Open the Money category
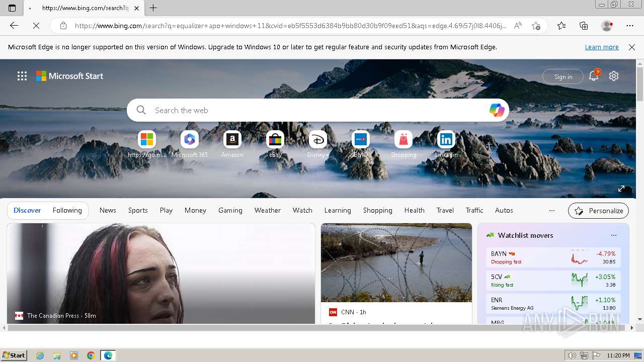644x362 pixels. tap(195, 211)
